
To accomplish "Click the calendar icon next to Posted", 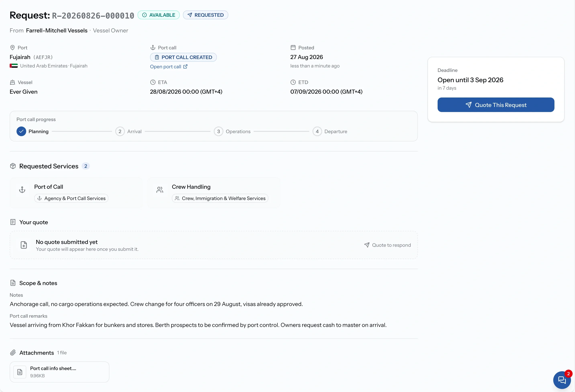I will tap(293, 48).
